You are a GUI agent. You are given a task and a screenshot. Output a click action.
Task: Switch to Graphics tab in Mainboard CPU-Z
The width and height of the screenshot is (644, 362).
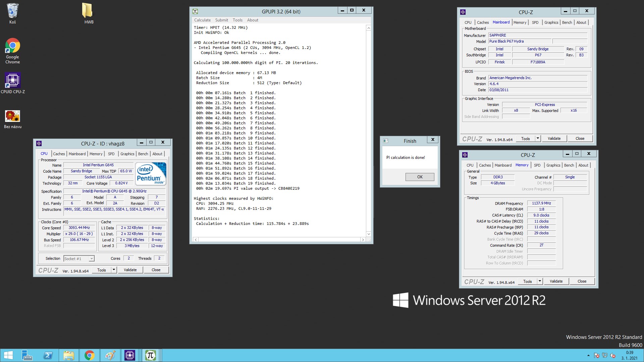[551, 22]
